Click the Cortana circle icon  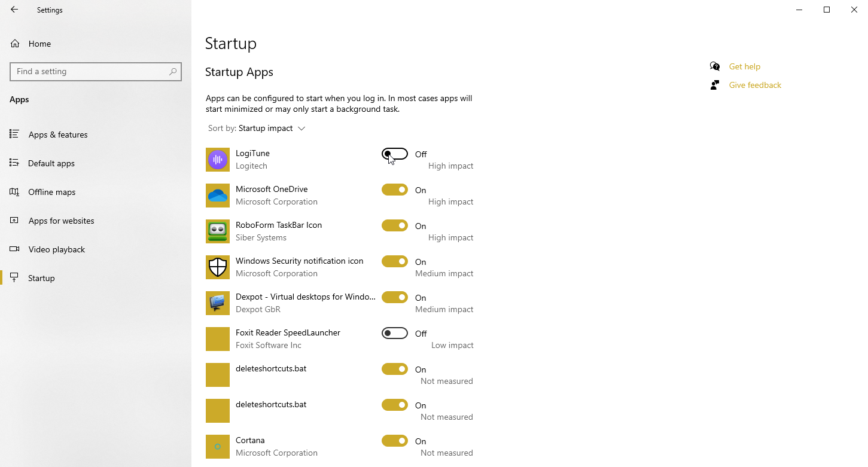[218, 447]
